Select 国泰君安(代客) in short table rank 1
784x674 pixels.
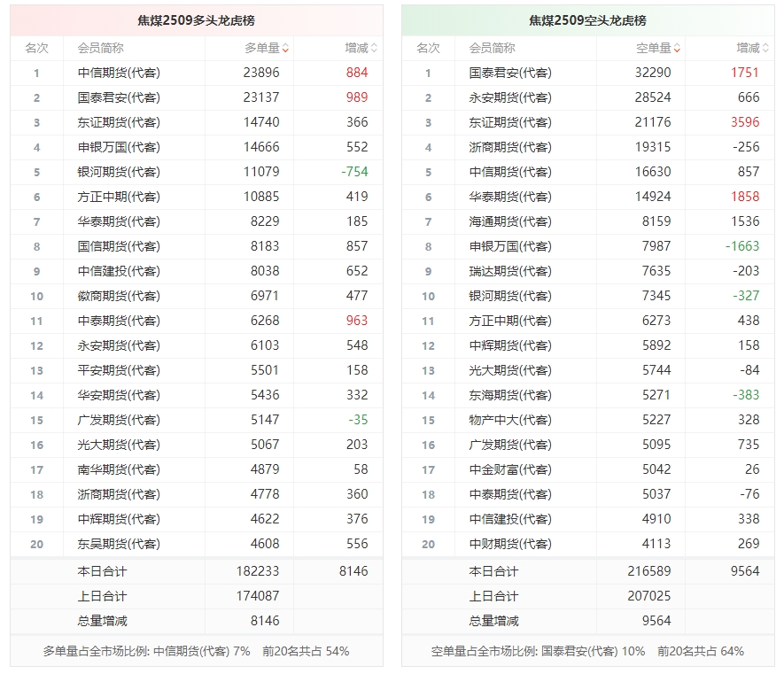coord(510,73)
